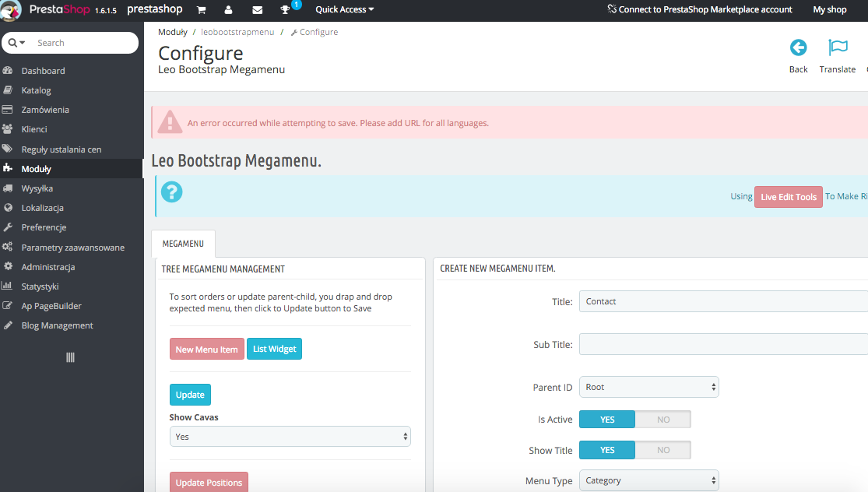The image size is (868, 492).
Task: Click the Update button
Action: (190, 395)
